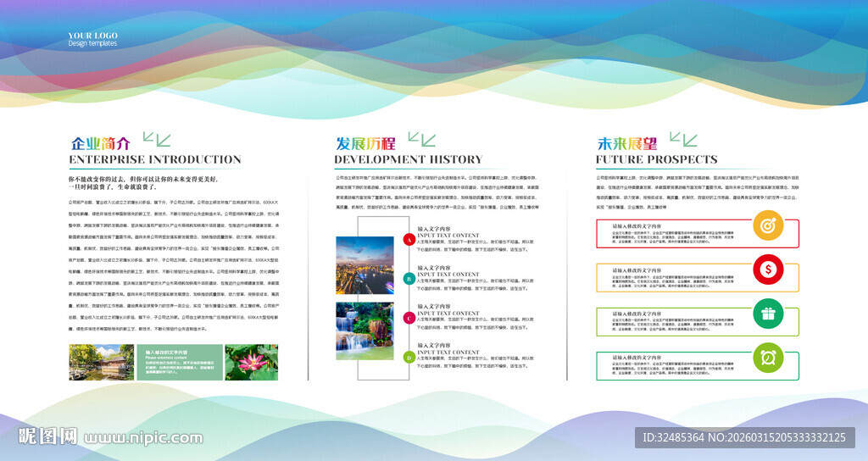The image size is (868, 461).
Task: Click INPUT TEXT CONTENT beside marker D
Action: point(448,352)
